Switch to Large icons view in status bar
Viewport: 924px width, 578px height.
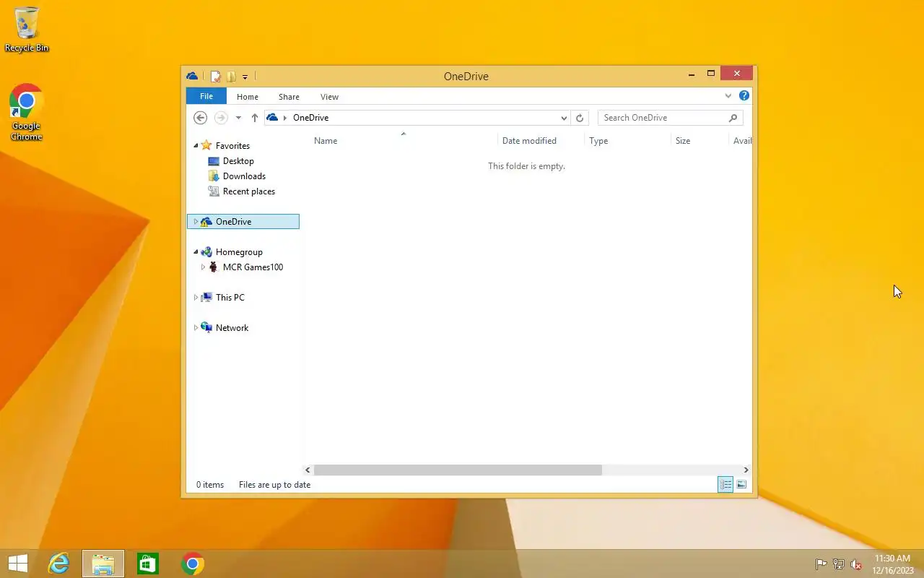[741, 485]
